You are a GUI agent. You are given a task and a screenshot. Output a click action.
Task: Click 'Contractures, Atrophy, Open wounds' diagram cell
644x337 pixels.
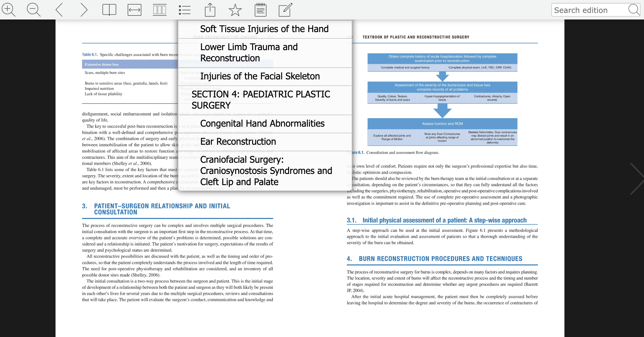coord(492,98)
